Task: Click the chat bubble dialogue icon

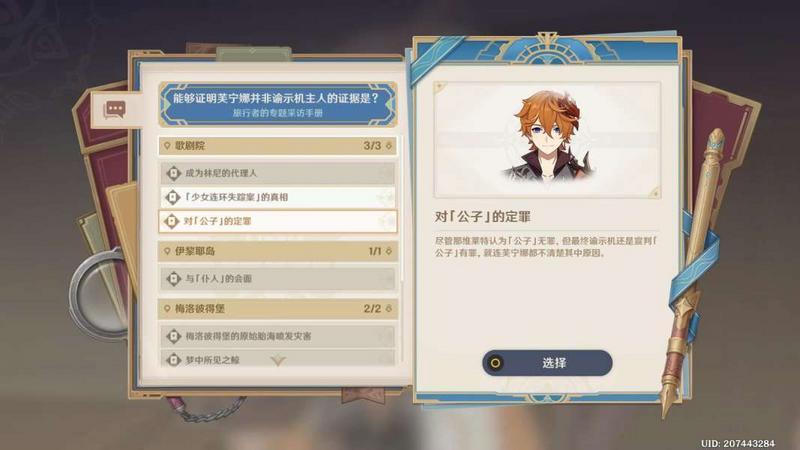Action: click(x=114, y=109)
